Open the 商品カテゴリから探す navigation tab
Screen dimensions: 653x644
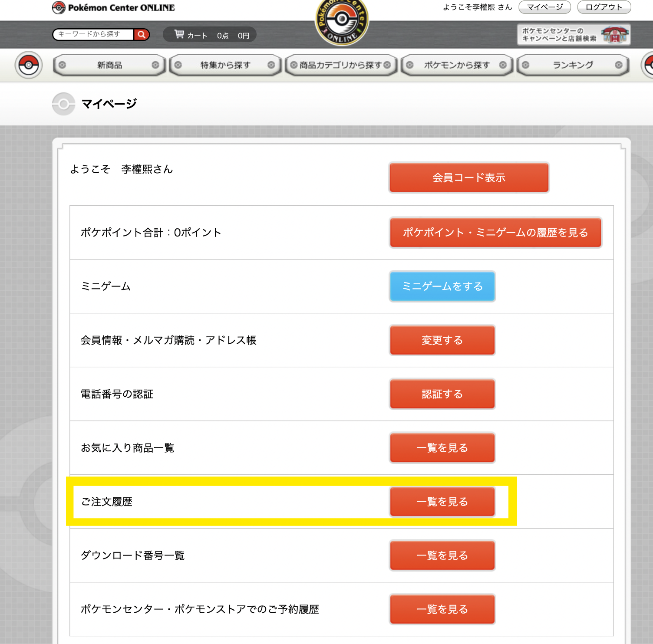tap(341, 65)
